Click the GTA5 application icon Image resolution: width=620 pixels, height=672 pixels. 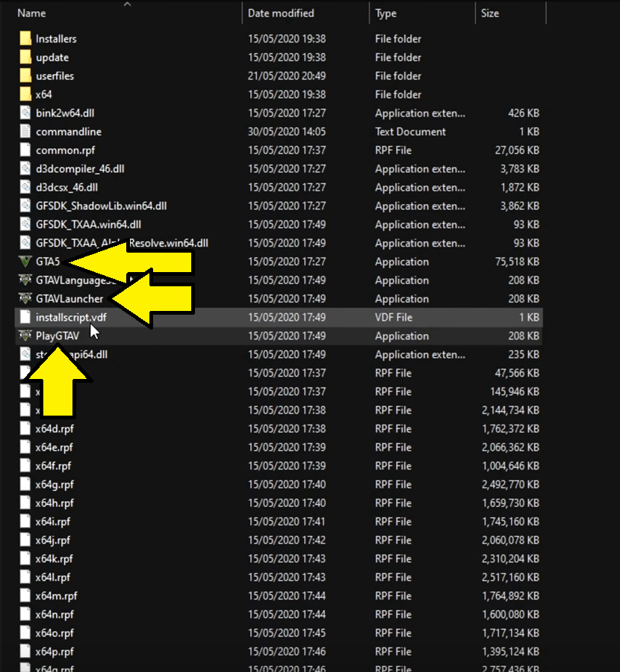pos(25,262)
